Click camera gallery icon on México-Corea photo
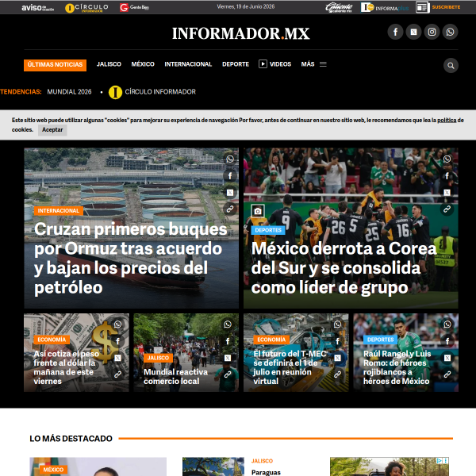 (257, 211)
